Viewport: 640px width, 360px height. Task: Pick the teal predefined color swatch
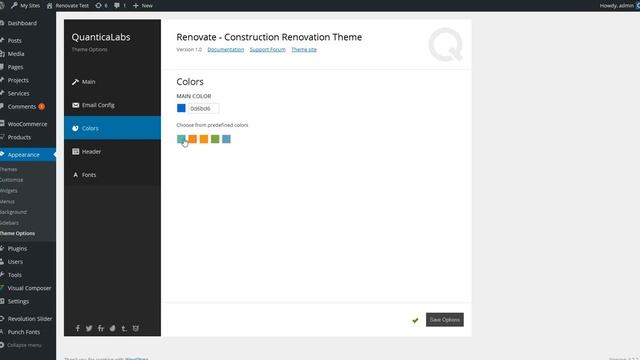click(181, 139)
